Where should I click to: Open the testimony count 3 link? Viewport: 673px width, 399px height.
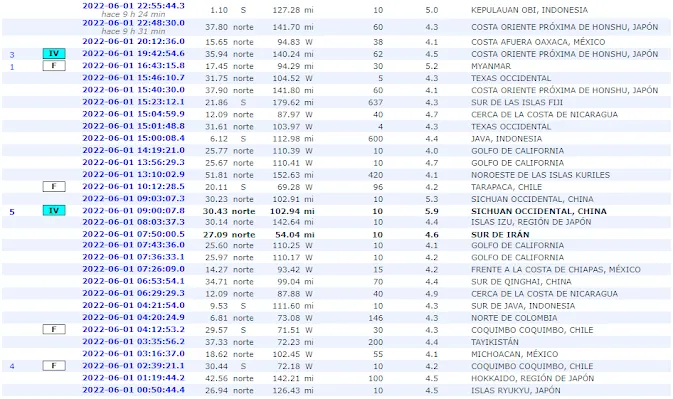click(12, 54)
